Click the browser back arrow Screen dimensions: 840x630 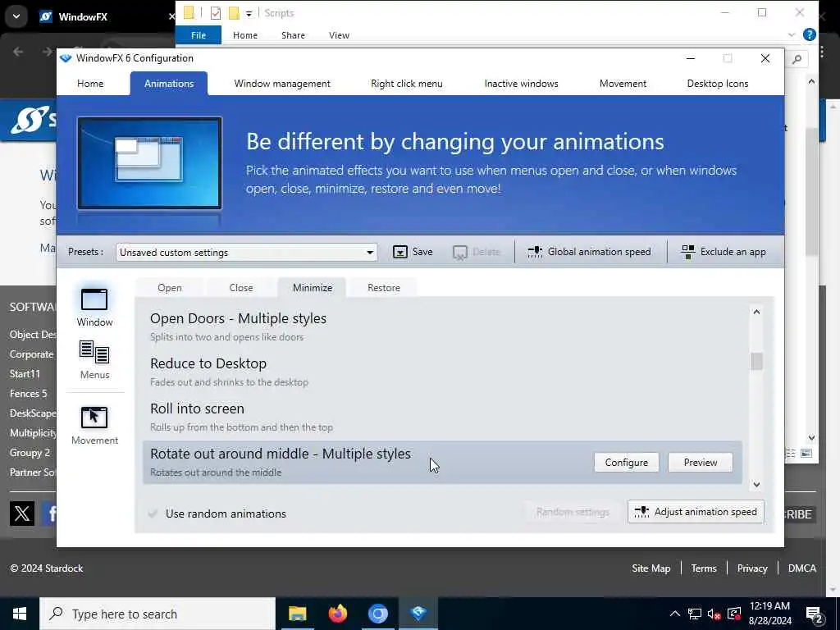point(18,52)
